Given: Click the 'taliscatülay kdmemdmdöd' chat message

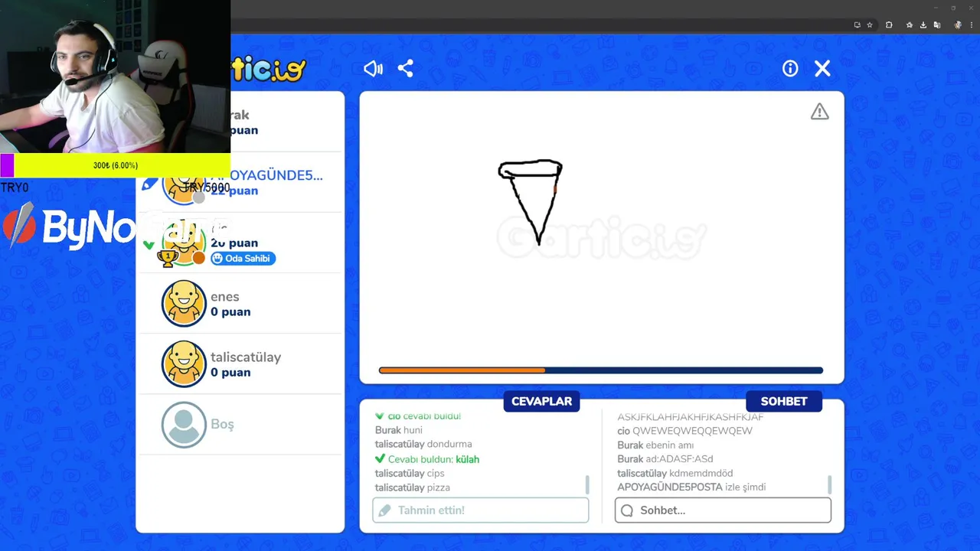Looking at the screenshot, I should (x=675, y=473).
